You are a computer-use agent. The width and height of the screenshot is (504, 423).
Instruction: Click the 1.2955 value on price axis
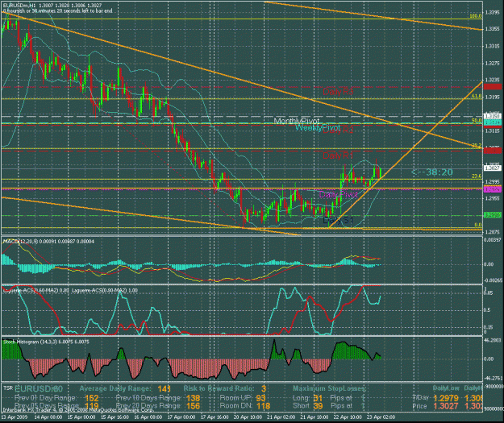click(493, 198)
